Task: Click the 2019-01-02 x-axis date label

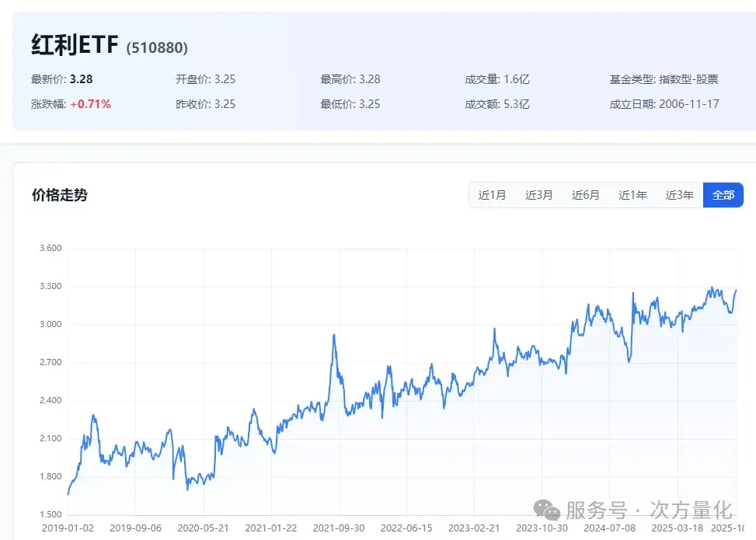Action: click(x=68, y=528)
